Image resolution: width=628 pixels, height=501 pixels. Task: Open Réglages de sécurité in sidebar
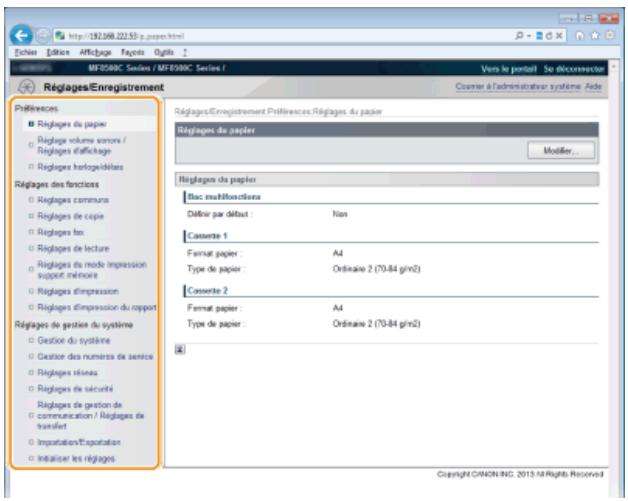coord(75,389)
